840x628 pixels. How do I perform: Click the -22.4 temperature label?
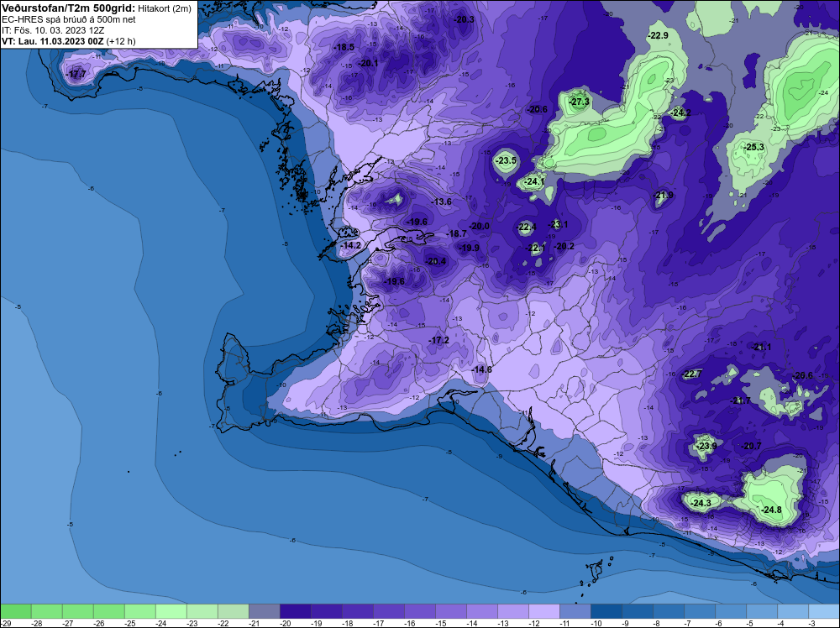pyautogui.click(x=527, y=227)
